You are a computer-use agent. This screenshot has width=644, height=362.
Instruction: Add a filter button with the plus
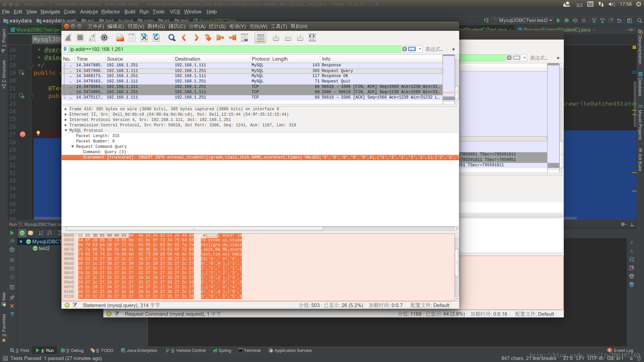click(453, 49)
